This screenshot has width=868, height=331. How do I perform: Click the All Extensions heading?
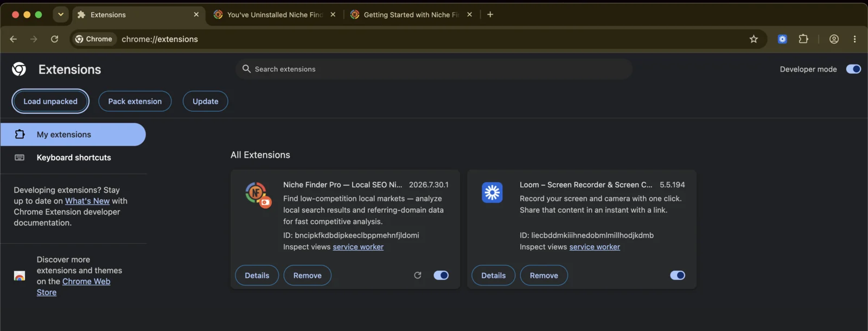click(x=260, y=155)
